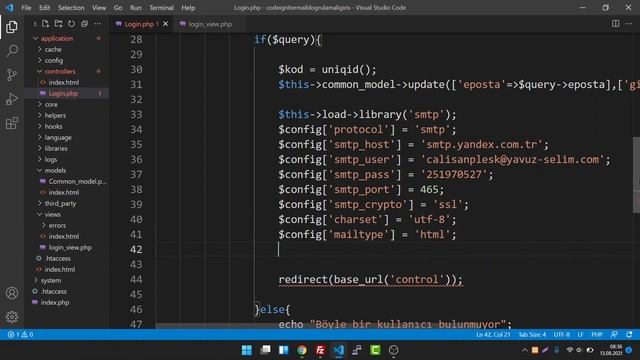Change UTF-8 file encoding

pyautogui.click(x=562, y=334)
